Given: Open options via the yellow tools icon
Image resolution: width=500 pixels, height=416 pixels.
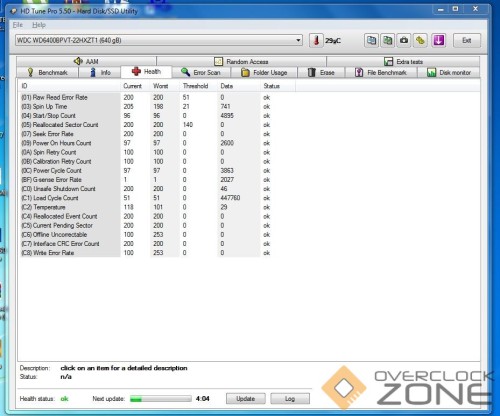Looking at the screenshot, I should pyautogui.click(x=420, y=41).
